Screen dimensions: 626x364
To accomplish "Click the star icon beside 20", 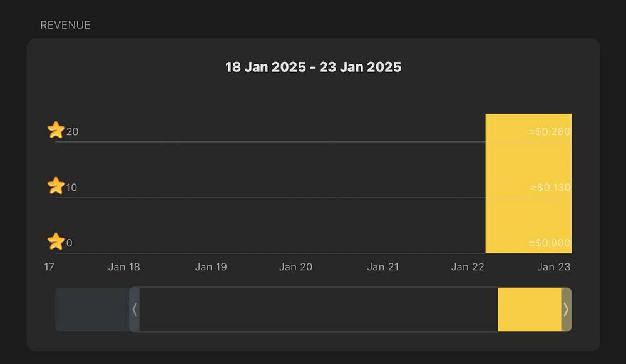I will [x=56, y=130].
